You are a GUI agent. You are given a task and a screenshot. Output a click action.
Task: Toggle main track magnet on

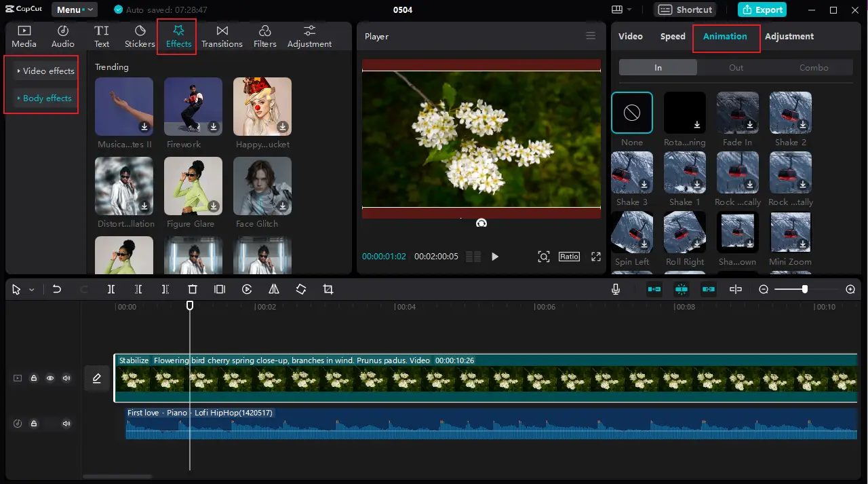click(654, 289)
